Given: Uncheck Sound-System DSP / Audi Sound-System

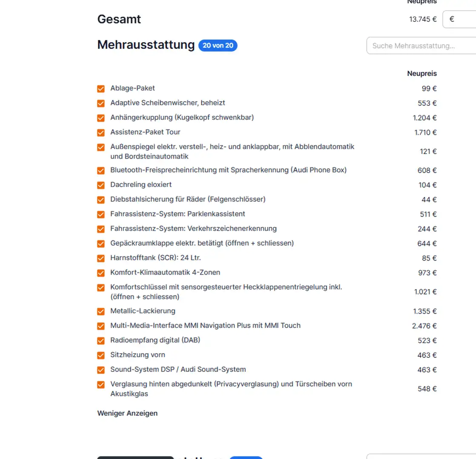Looking at the screenshot, I should pyautogui.click(x=101, y=370).
